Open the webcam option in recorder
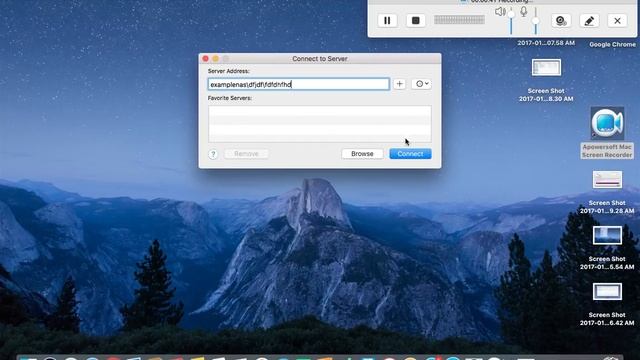640x360 pixels. (561, 20)
